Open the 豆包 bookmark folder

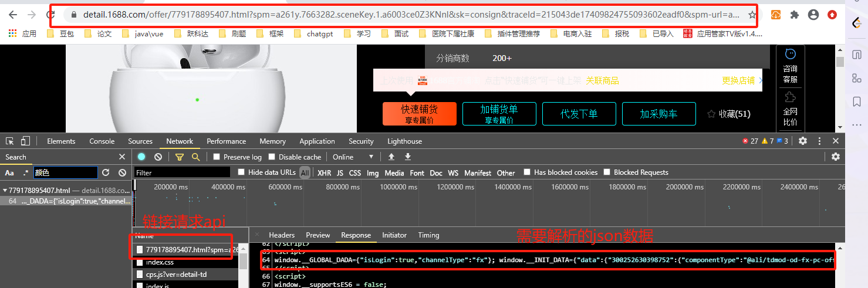60,34
